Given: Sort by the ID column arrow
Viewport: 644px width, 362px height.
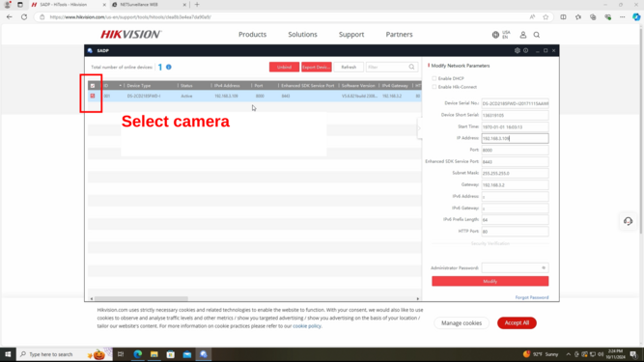Looking at the screenshot, I should [121, 86].
